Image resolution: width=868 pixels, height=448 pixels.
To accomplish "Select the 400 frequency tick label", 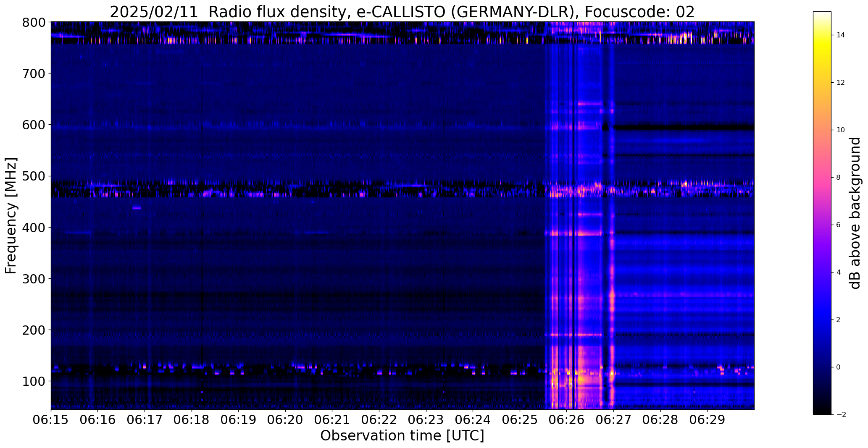I will click(x=33, y=227).
